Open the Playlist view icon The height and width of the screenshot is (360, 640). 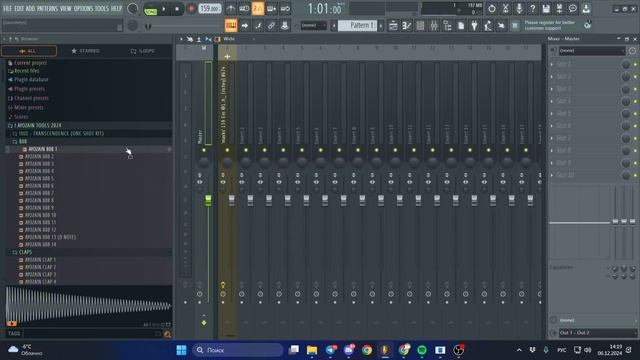393,26
